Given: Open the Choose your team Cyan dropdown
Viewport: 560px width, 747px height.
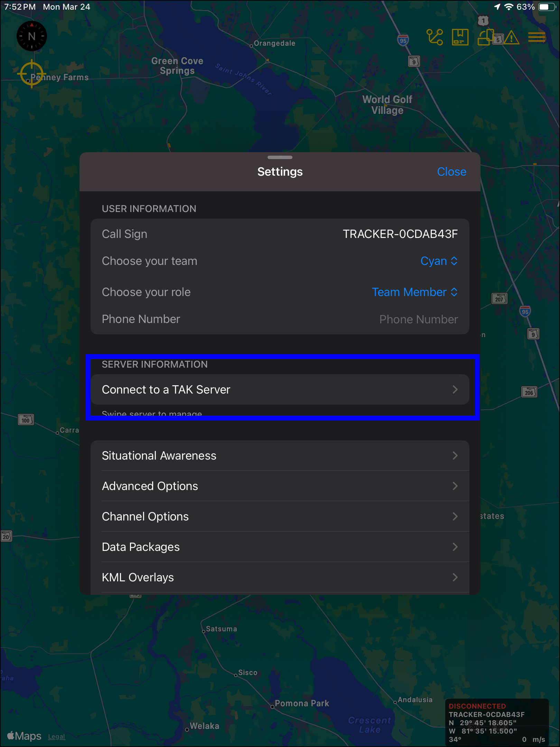Looking at the screenshot, I should [439, 261].
